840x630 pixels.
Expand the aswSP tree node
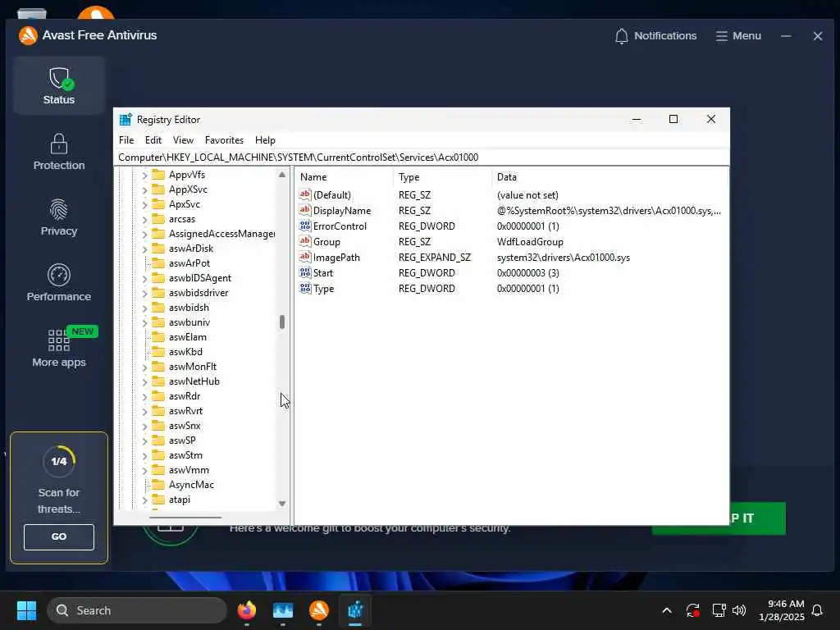[144, 441]
